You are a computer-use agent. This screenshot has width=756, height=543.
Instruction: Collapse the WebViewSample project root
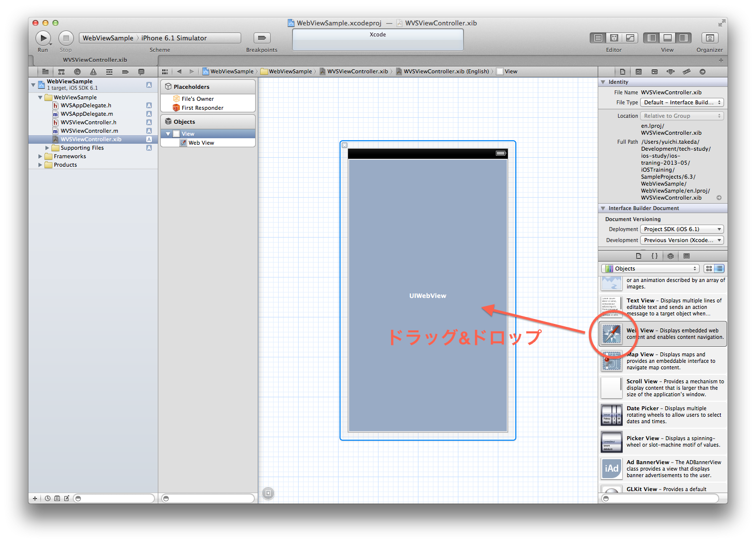coord(33,84)
